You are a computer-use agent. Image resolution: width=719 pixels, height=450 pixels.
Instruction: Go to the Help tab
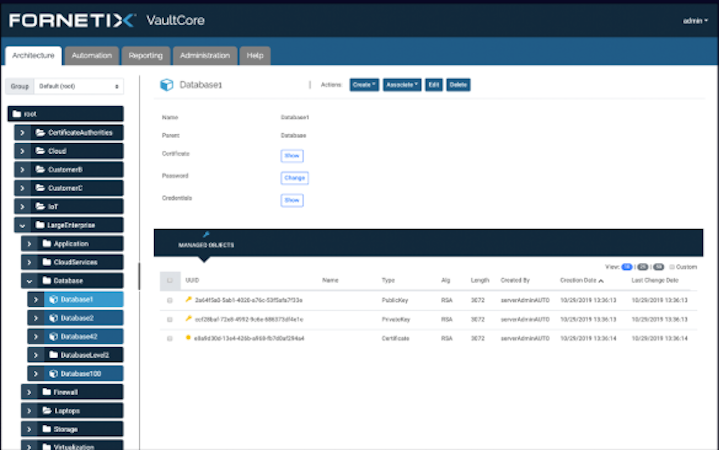point(255,56)
